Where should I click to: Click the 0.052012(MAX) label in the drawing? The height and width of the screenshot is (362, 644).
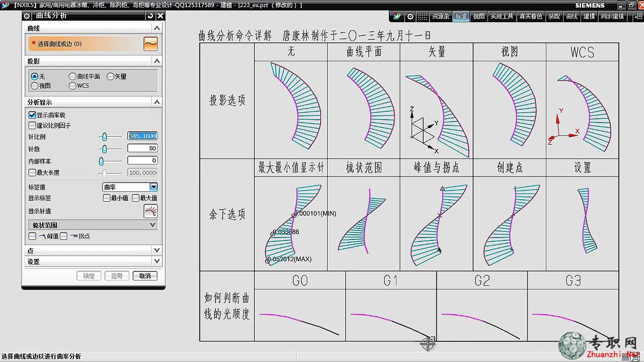(289, 259)
